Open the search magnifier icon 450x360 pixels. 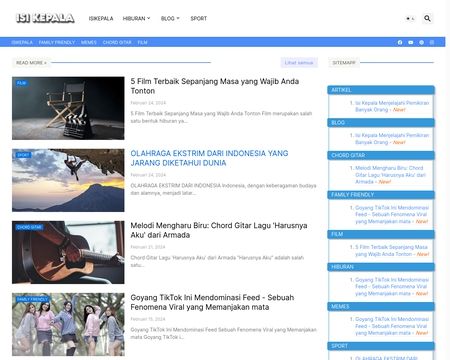pyautogui.click(x=427, y=18)
